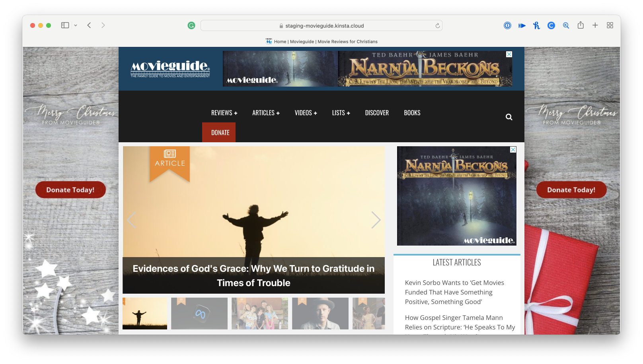Open site search with the magnifying glass

tap(509, 117)
